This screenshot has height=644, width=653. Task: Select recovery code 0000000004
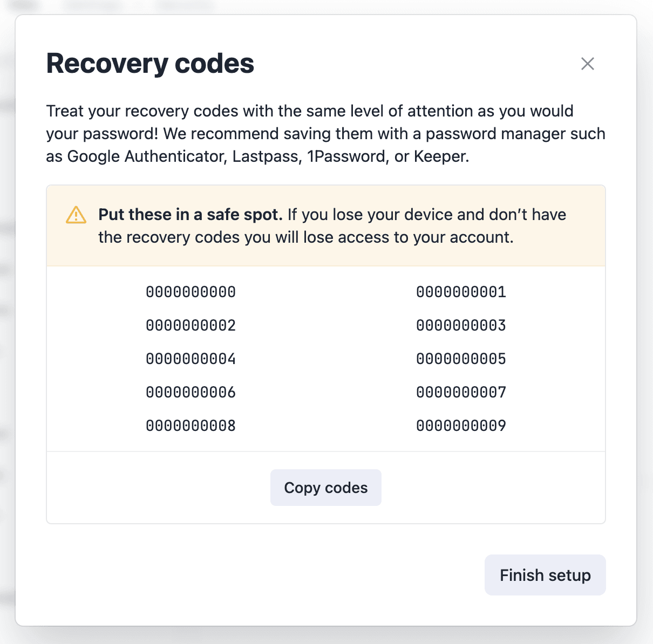190,359
